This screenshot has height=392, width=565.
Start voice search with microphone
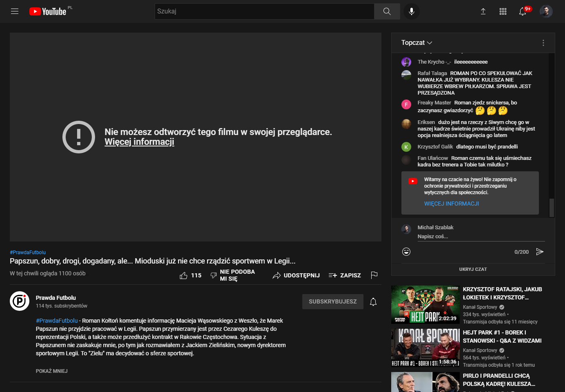[412, 11]
